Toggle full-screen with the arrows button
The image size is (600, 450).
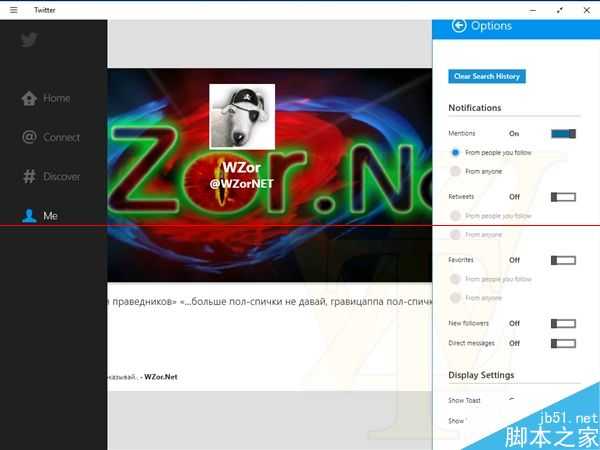point(560,10)
